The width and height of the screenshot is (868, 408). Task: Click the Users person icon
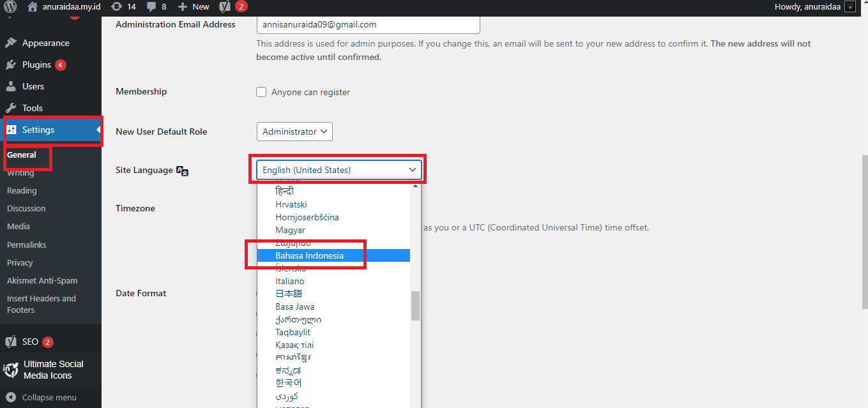pos(11,86)
